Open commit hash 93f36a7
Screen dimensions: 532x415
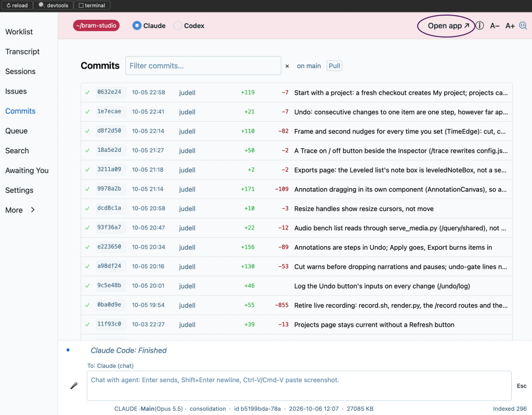point(109,227)
